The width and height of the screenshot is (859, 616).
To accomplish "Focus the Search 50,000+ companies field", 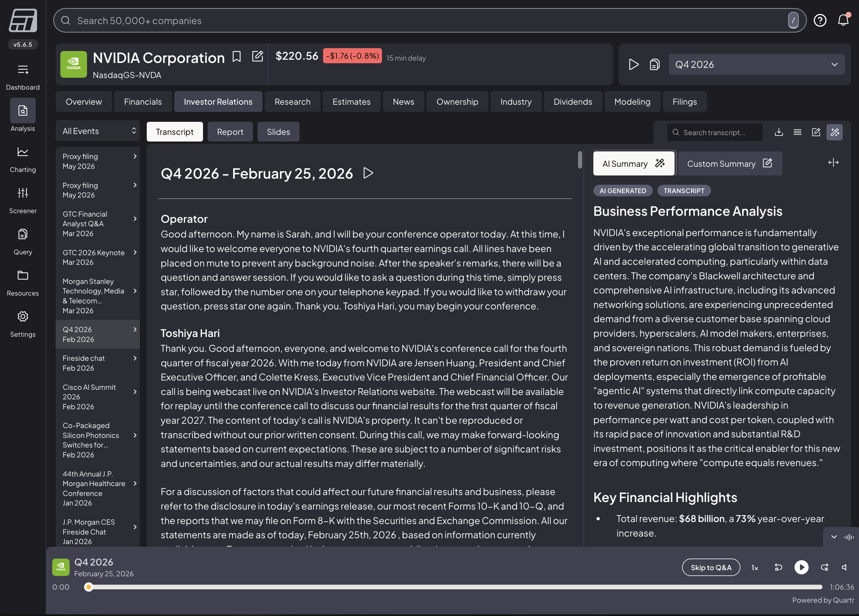I will pos(430,21).
